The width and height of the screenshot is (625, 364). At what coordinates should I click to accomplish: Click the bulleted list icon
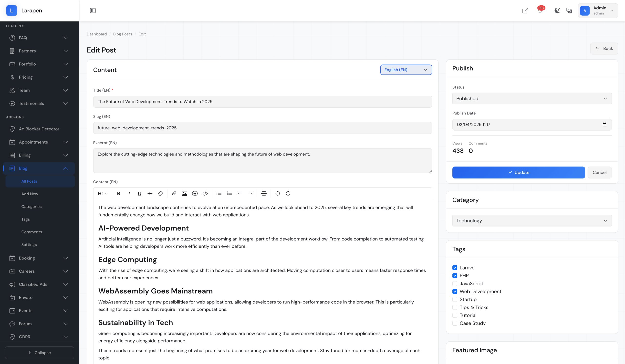click(219, 193)
